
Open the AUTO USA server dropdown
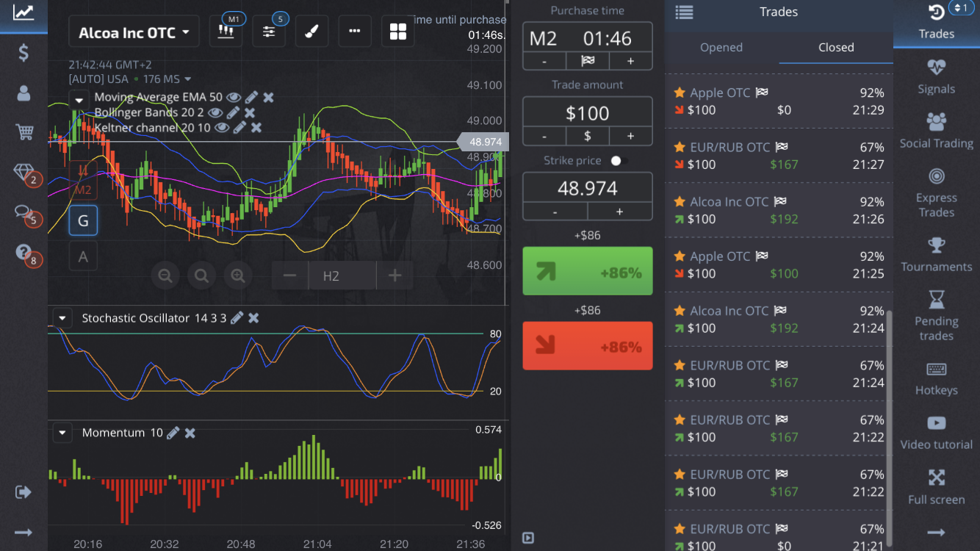tap(130, 79)
